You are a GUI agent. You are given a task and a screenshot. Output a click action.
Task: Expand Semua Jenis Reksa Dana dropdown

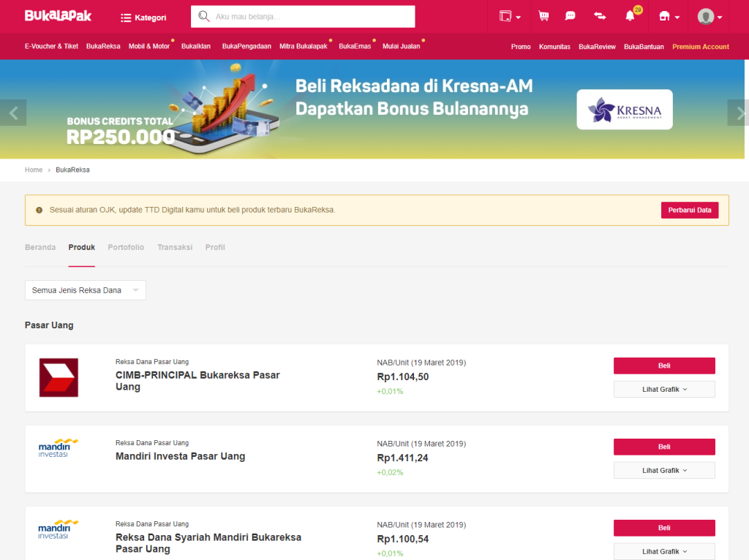pyautogui.click(x=86, y=290)
